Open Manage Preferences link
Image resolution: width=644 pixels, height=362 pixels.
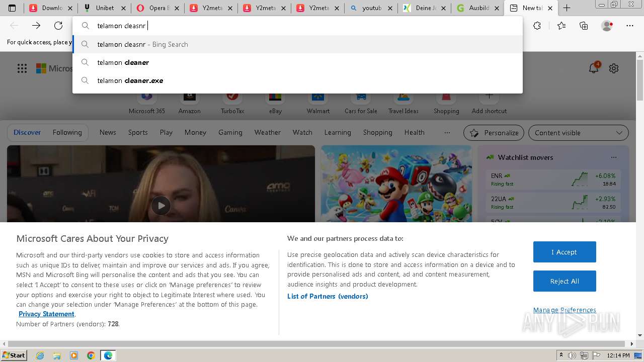565,310
